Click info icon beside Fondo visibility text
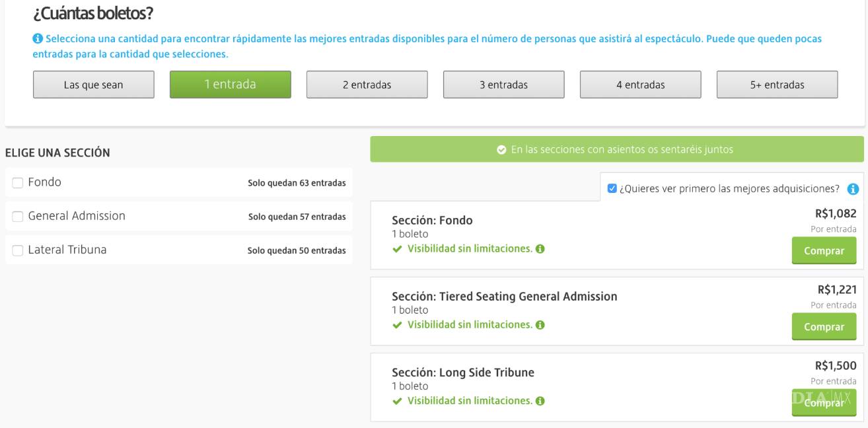The height and width of the screenshot is (428, 868). pos(540,249)
